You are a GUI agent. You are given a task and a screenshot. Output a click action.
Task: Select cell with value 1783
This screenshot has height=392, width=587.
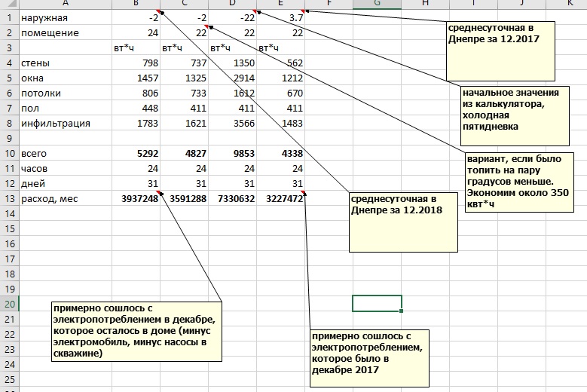(136, 123)
